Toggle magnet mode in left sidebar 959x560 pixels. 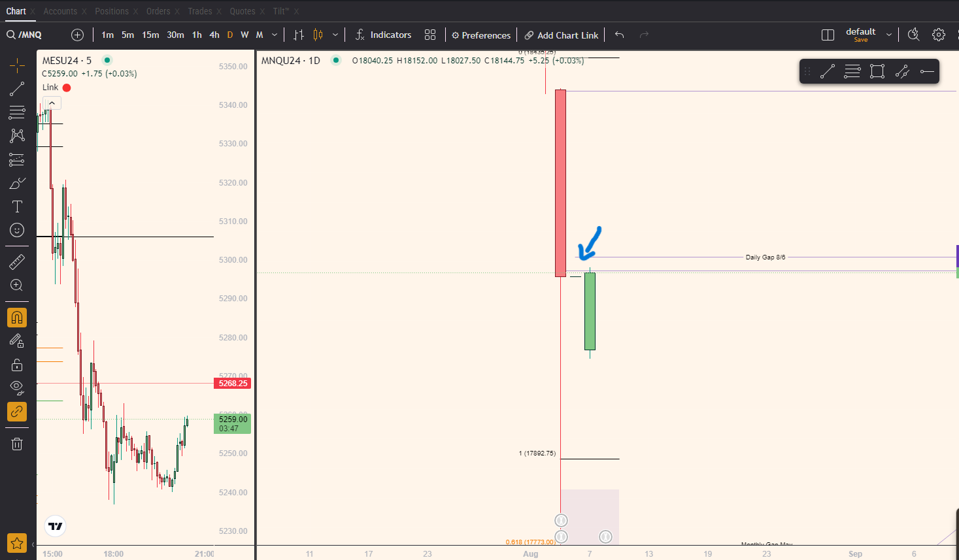[17, 318]
